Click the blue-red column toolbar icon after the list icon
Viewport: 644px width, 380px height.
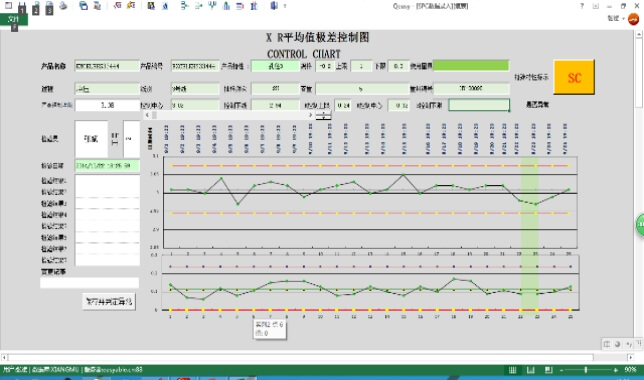[x=254, y=6]
